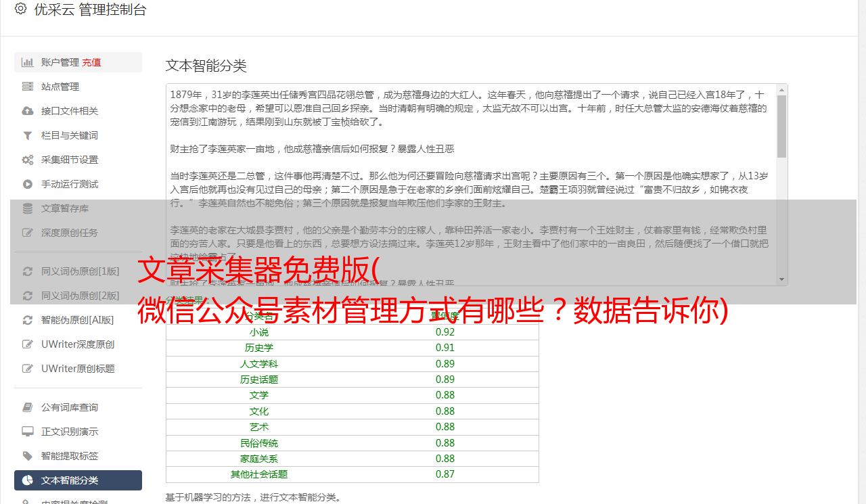
Task: Open 账户管理 menu item
Action: pyautogui.click(x=78, y=62)
